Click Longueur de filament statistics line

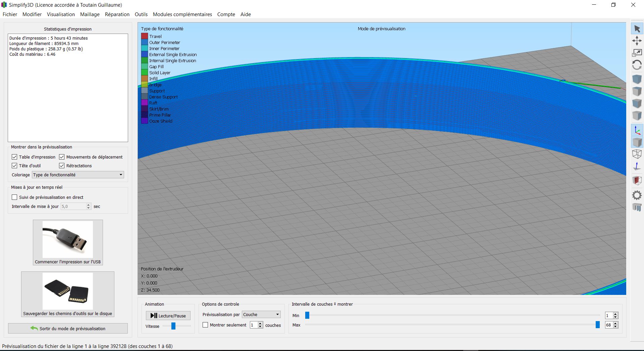[x=44, y=43]
